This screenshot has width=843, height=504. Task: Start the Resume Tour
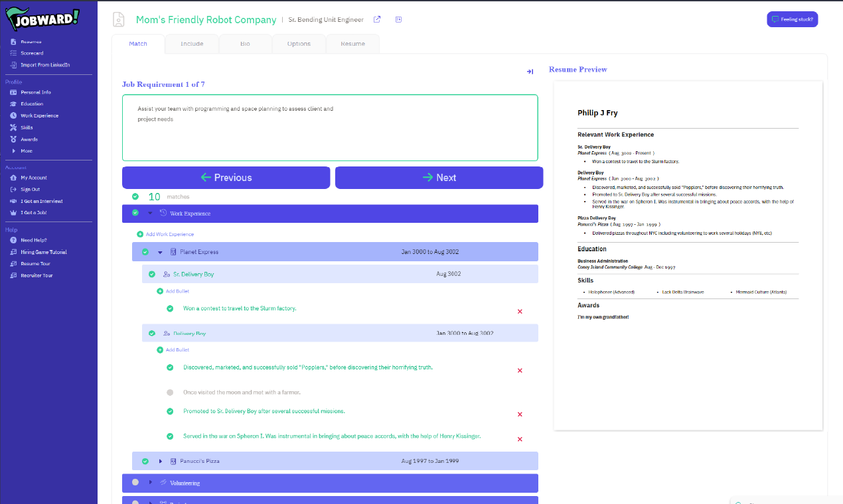[35, 264]
